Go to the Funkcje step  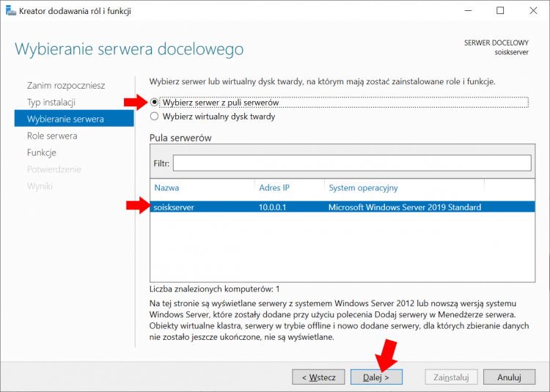click(x=41, y=152)
